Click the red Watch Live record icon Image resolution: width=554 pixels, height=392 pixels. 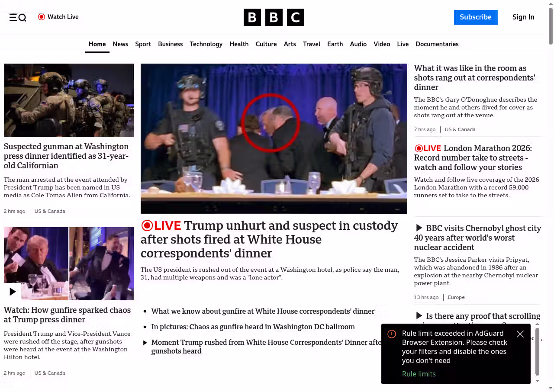click(x=42, y=17)
